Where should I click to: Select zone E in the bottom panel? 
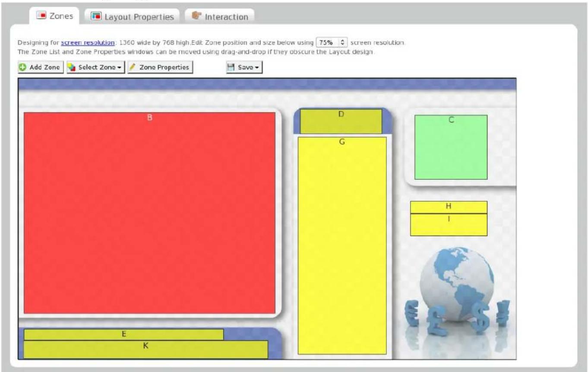pyautogui.click(x=123, y=334)
